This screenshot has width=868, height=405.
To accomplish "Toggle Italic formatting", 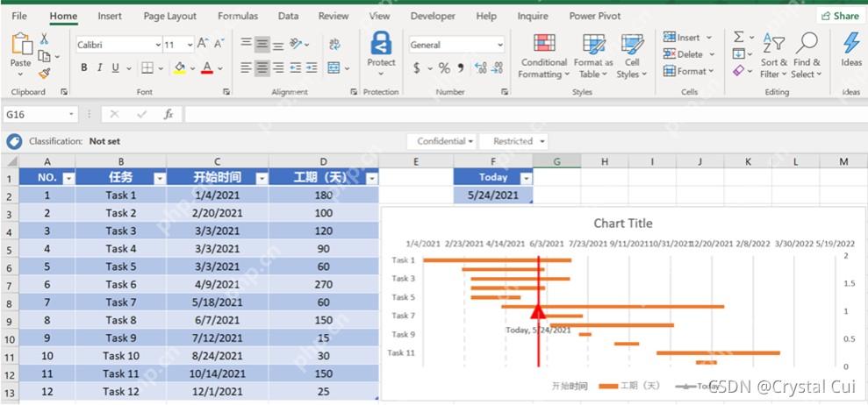I will (100, 68).
